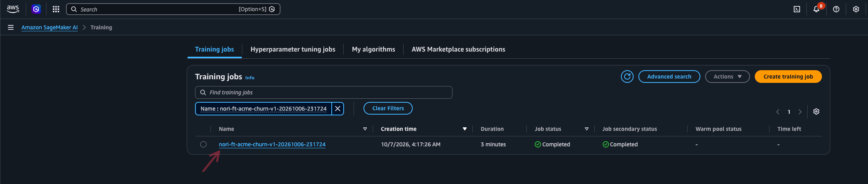Click the Warm pool status header

719,129
